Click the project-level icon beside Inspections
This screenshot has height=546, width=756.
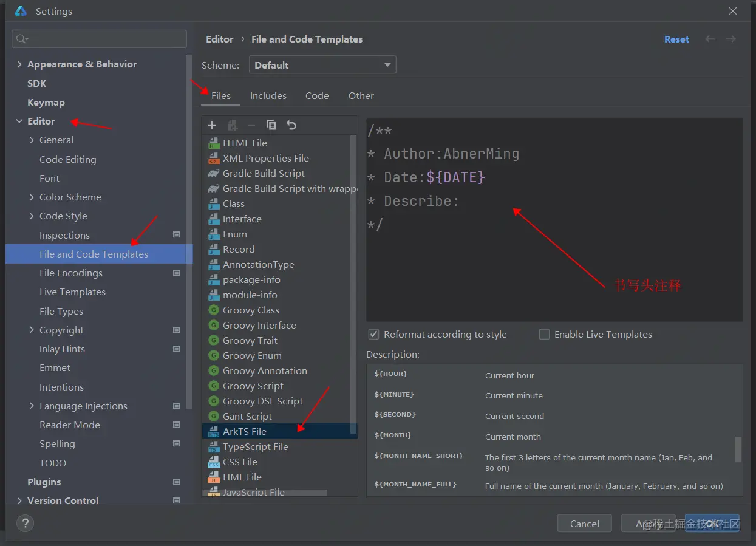coord(177,234)
